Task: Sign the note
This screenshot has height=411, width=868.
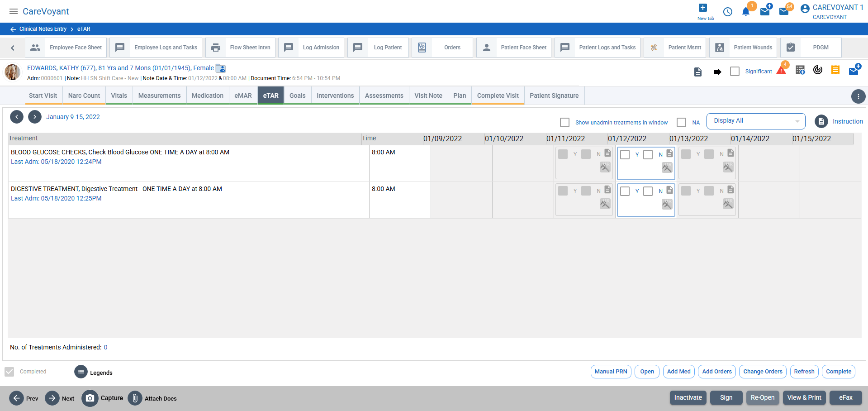Action: pos(726,398)
